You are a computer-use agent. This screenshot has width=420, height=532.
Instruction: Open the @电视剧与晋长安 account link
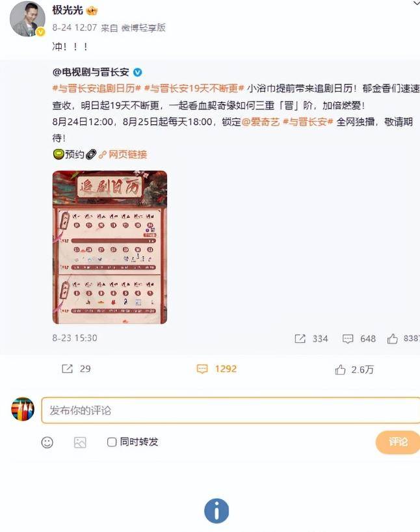pyautogui.click(x=91, y=72)
